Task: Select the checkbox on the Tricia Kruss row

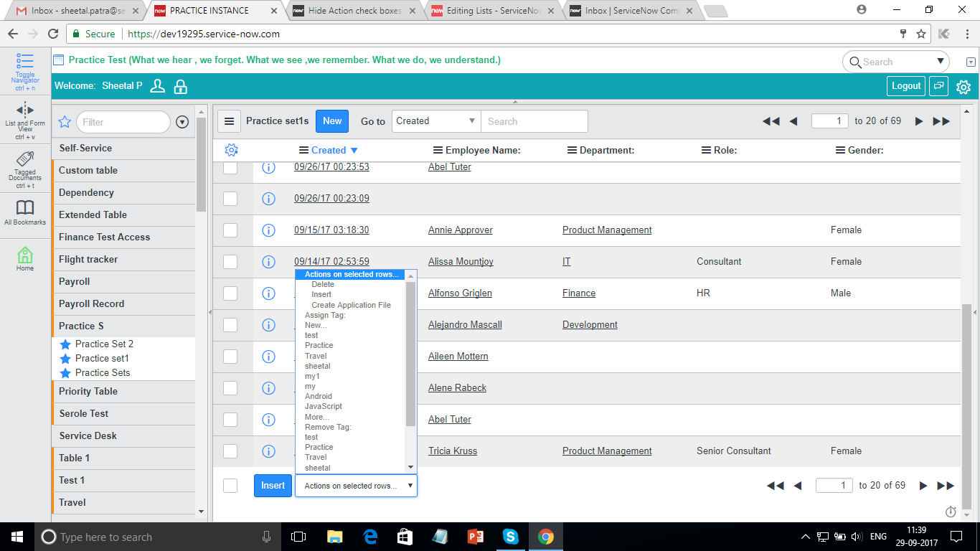Action: pyautogui.click(x=230, y=451)
